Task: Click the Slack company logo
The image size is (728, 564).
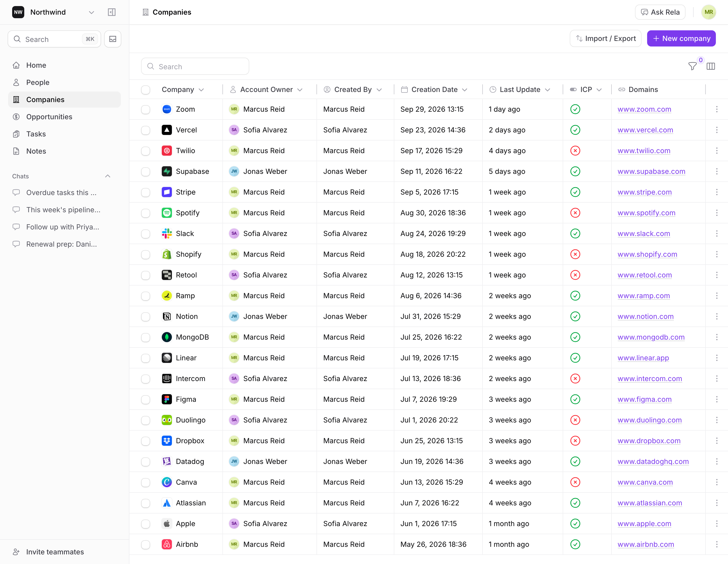Action: 167,233
